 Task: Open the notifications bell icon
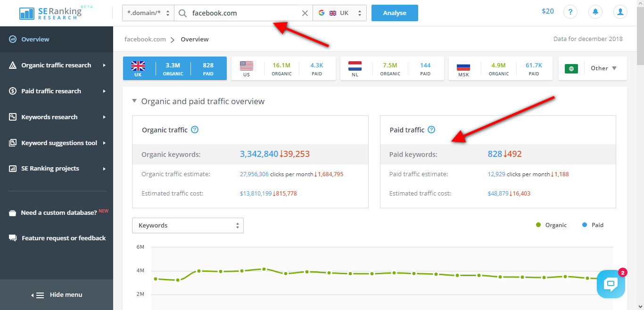[595, 12]
